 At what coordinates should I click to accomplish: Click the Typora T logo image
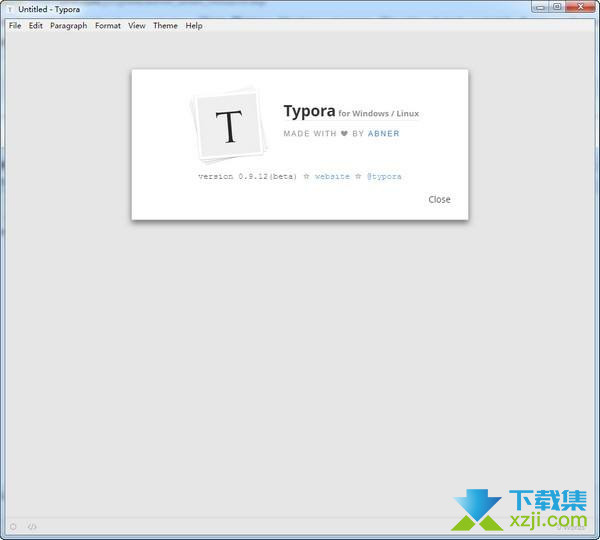click(x=229, y=125)
